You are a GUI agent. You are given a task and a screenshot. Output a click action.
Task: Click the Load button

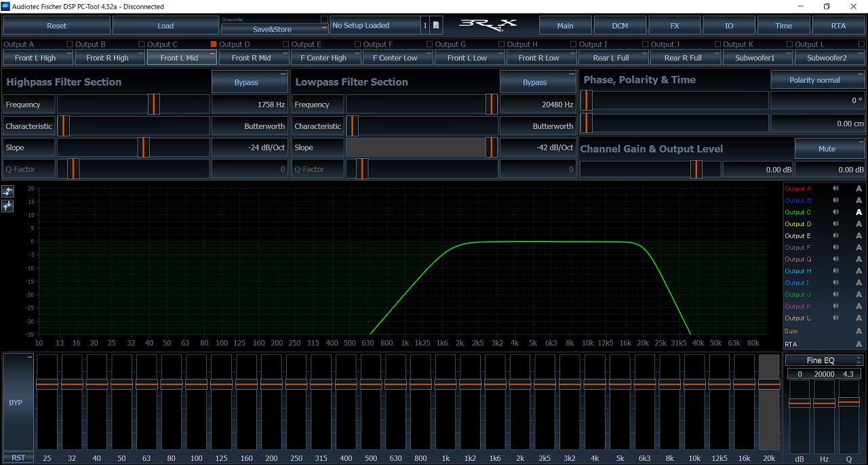[165, 26]
